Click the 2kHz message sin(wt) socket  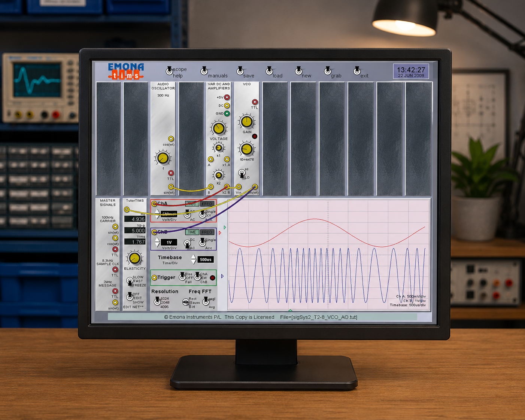point(115,302)
